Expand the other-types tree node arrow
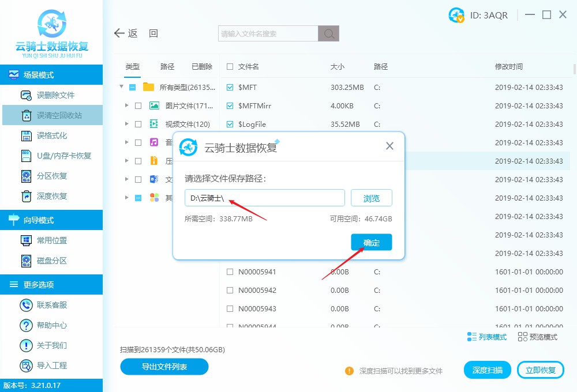The width and height of the screenshot is (577, 392). [126, 198]
